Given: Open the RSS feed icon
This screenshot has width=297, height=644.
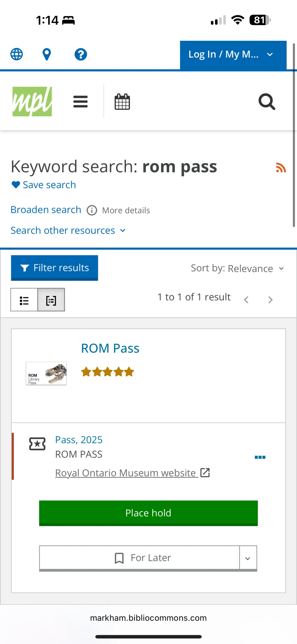Looking at the screenshot, I should [281, 168].
